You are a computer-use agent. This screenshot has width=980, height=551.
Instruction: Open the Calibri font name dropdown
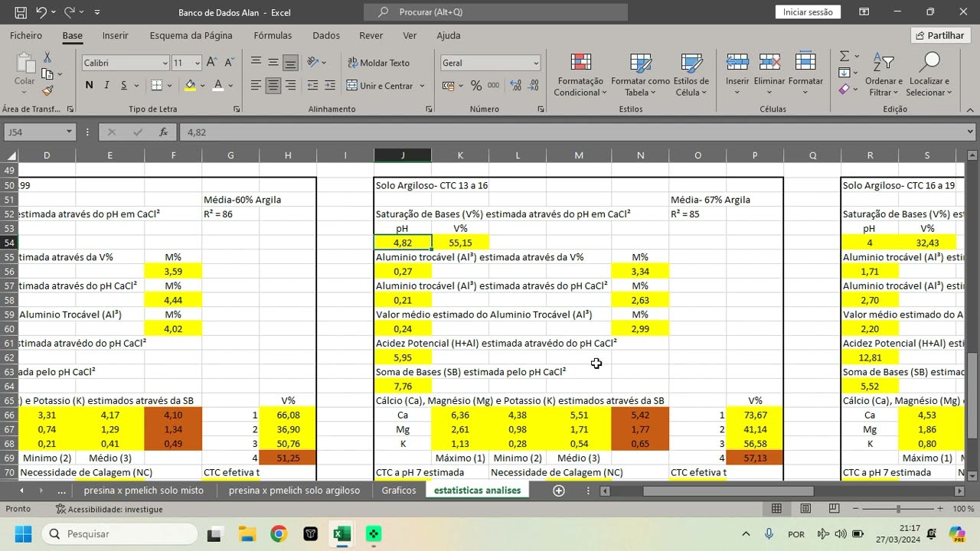click(x=165, y=63)
